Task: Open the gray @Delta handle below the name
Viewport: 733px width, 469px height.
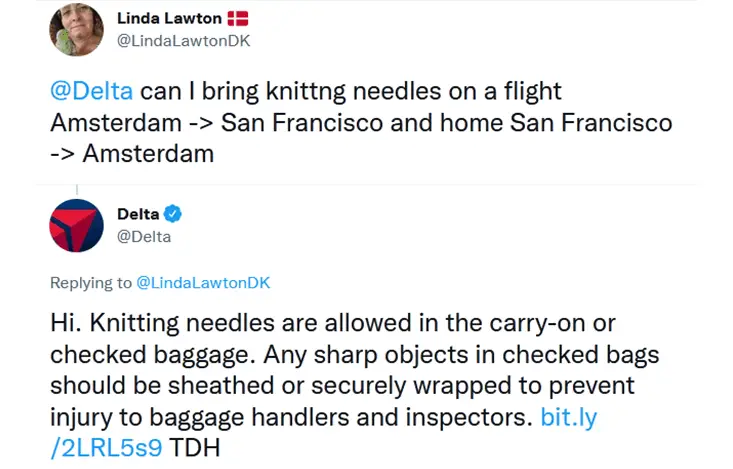Action: tap(144, 237)
